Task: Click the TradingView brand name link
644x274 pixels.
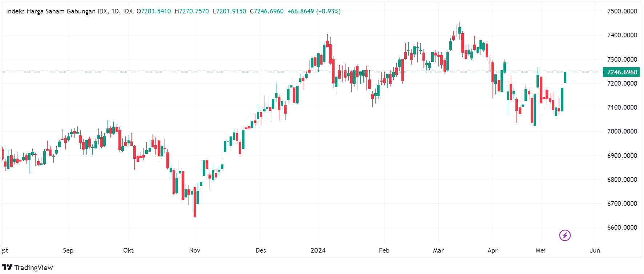Action: 33,267
